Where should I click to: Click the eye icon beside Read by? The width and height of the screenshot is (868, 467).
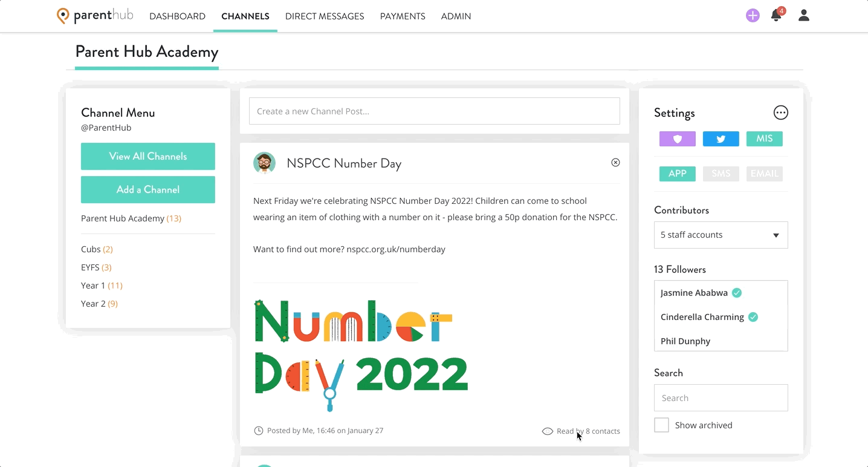pyautogui.click(x=548, y=431)
